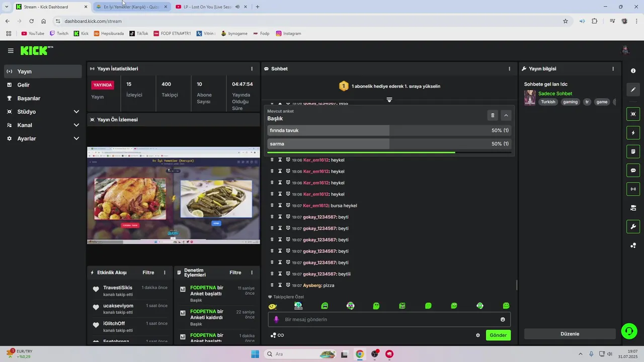This screenshot has width=644, height=362.
Task: Open Etkinlik Akışı three-dot menu
Action: click(x=165, y=273)
